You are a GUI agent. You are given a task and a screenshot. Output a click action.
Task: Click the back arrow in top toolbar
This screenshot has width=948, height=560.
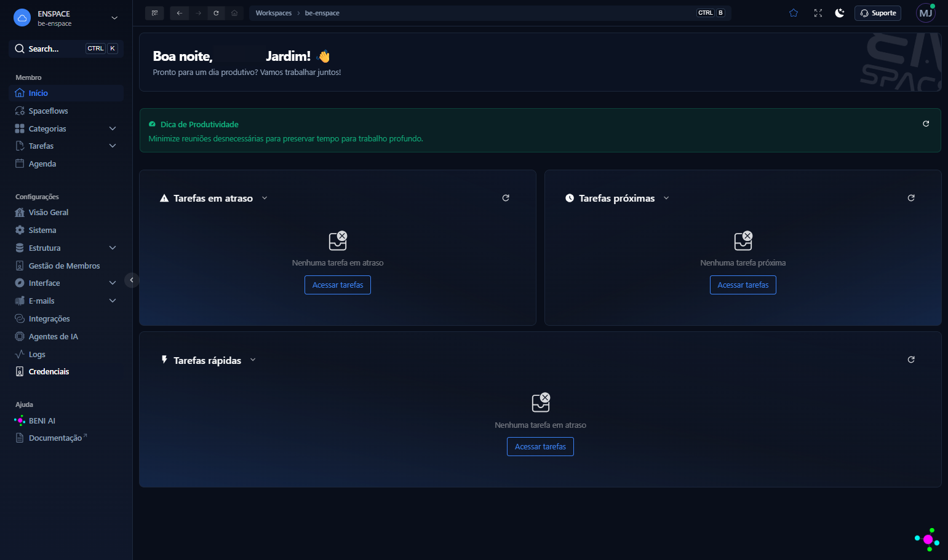(x=180, y=13)
